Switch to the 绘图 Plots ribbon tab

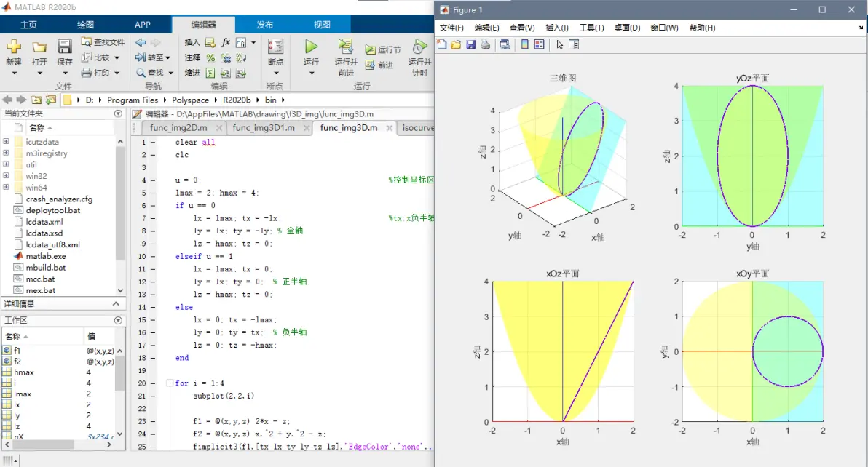click(x=85, y=25)
